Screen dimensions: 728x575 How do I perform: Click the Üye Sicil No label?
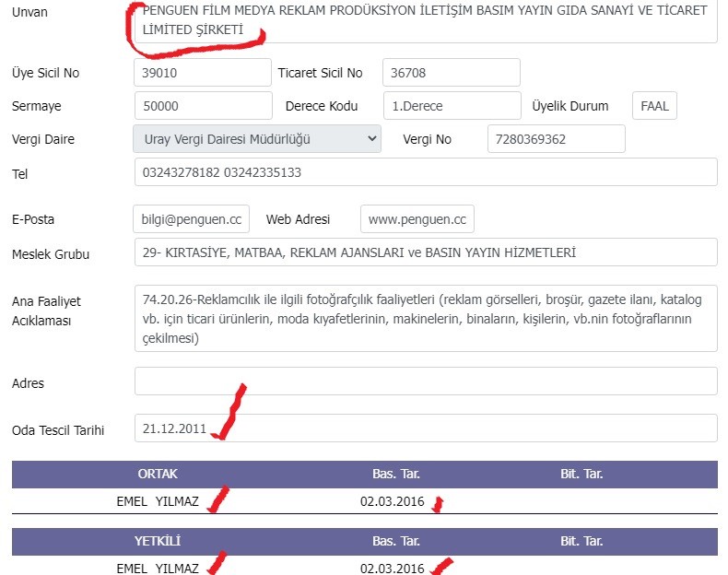tap(45, 73)
